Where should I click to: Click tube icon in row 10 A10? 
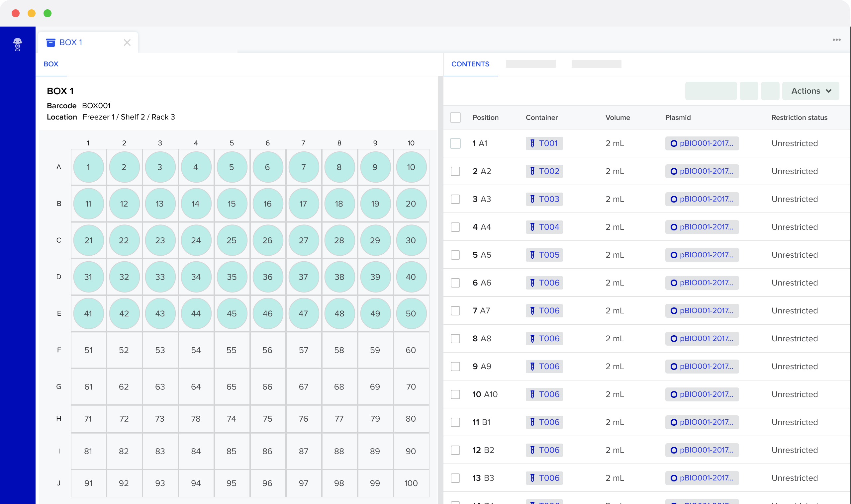532,394
